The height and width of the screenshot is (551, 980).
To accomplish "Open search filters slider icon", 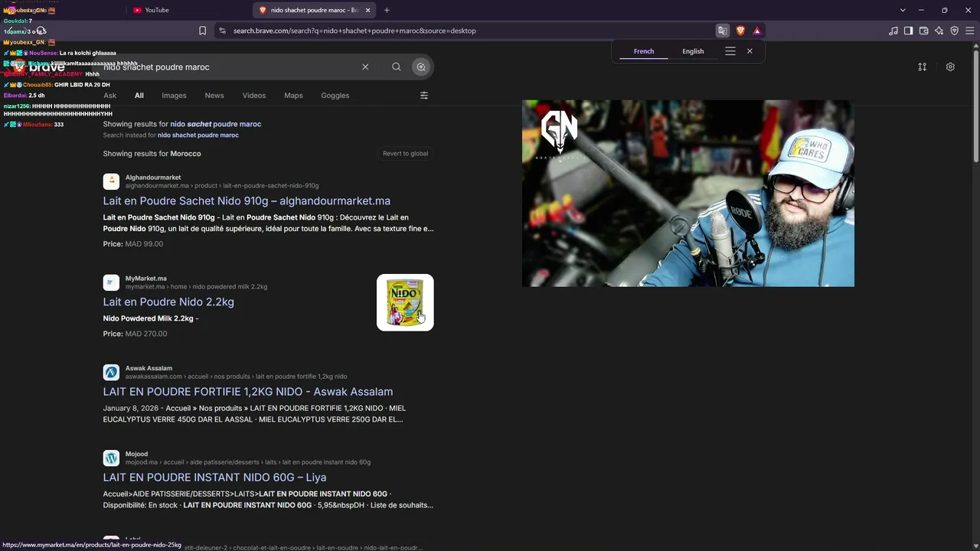I will [424, 96].
